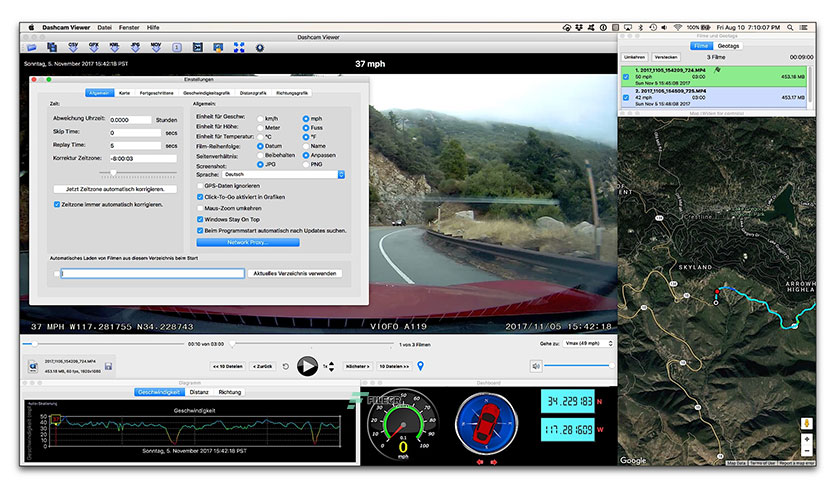
Task: Mute audio with the speaker icon
Action: tap(536, 366)
